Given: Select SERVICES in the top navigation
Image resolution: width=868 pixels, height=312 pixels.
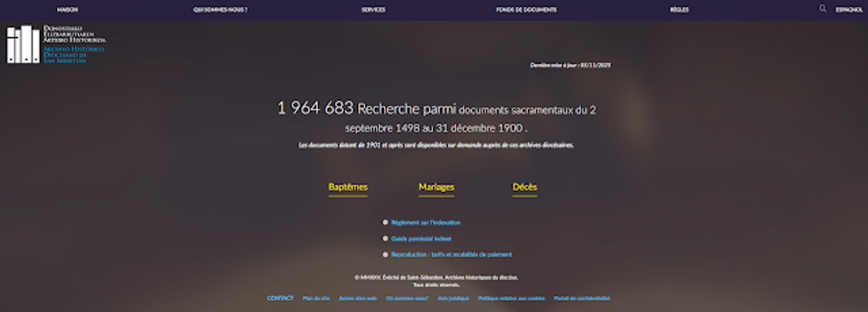Looking at the screenshot, I should [x=373, y=10].
